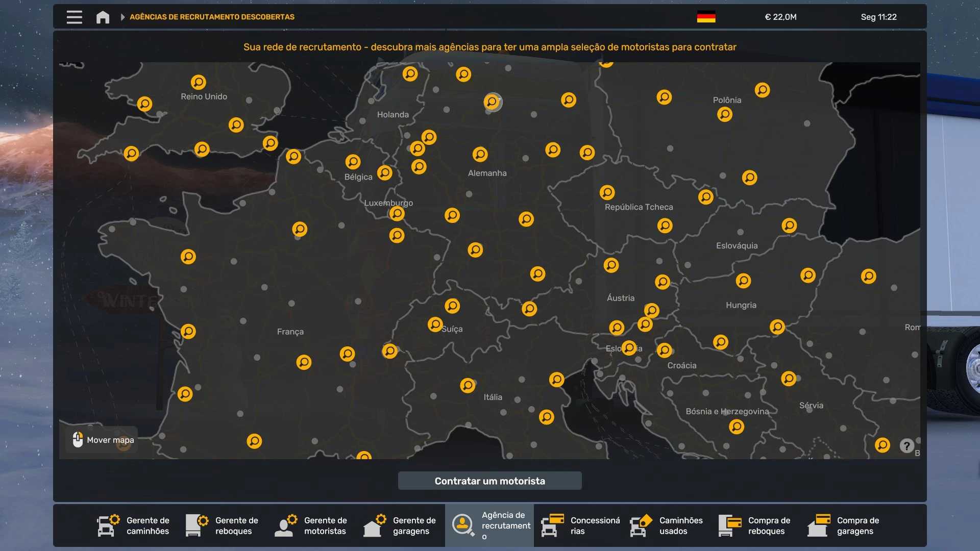Open the hamburger menu icon

75,17
